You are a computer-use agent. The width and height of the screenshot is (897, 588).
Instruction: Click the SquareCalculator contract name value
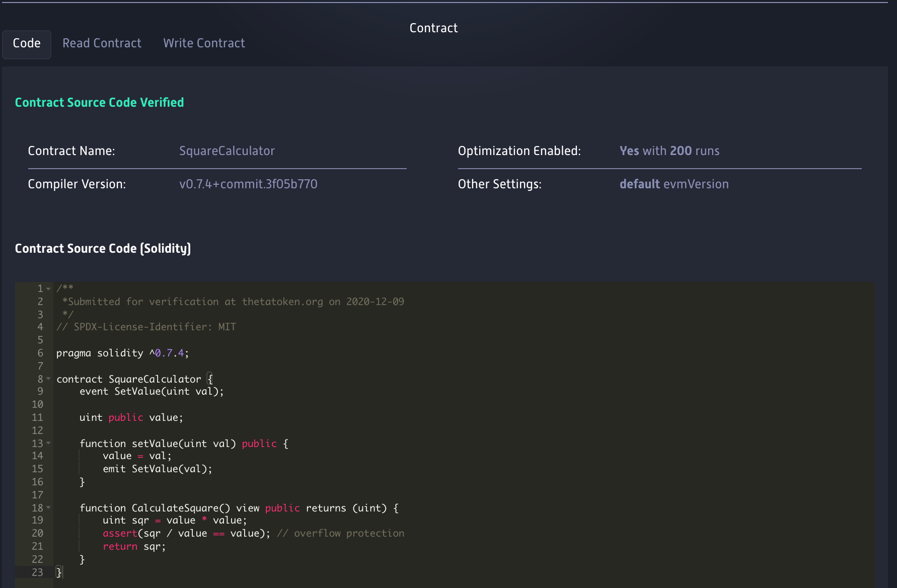[x=227, y=151]
